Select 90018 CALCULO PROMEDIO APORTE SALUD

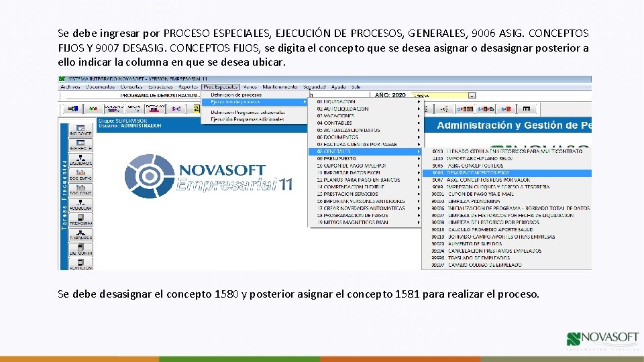click(507, 229)
